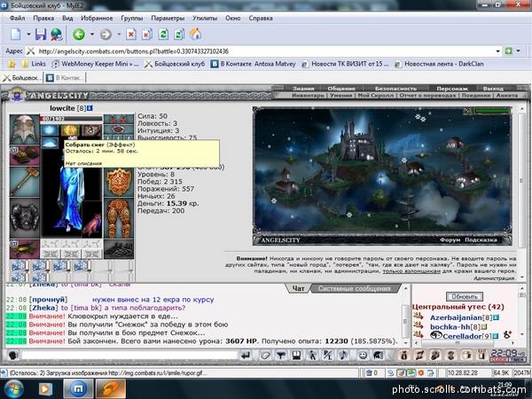Open the dropdown beside green Go button

tap(518, 51)
